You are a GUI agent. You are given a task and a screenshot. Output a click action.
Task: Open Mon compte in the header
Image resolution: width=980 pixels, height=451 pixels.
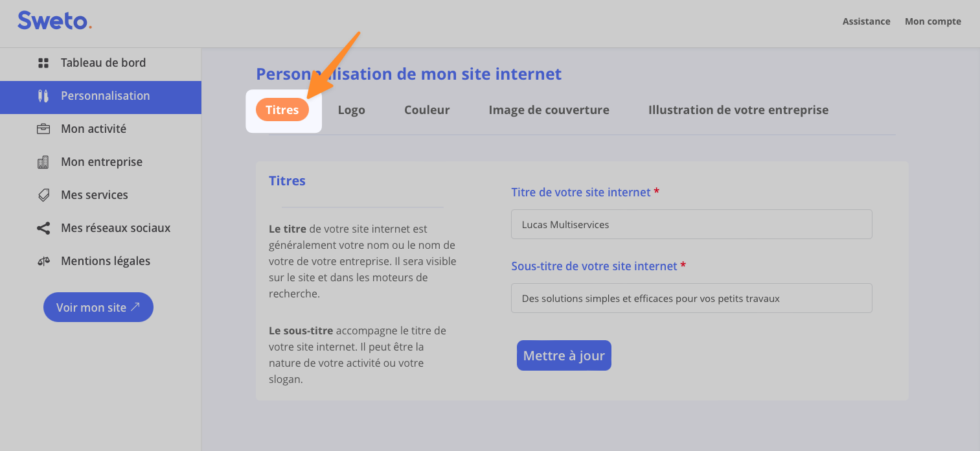(933, 21)
